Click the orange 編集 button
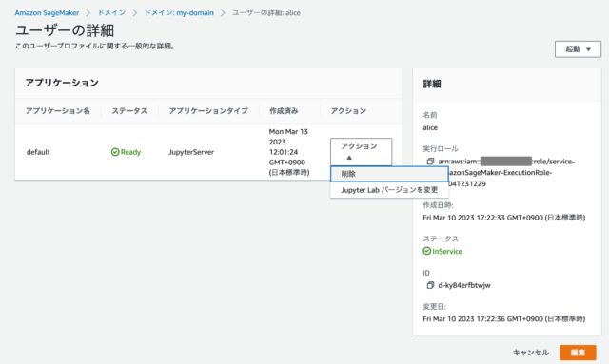 pyautogui.click(x=578, y=353)
